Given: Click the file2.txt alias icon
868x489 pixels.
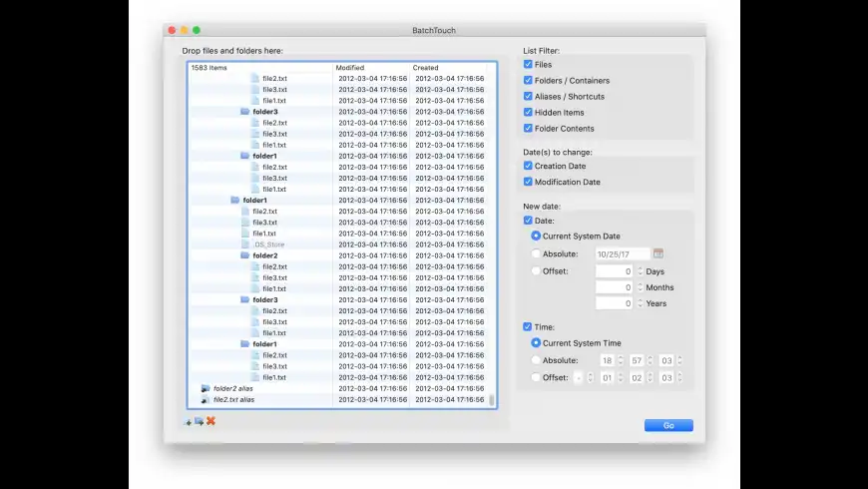Looking at the screenshot, I should pyautogui.click(x=206, y=399).
